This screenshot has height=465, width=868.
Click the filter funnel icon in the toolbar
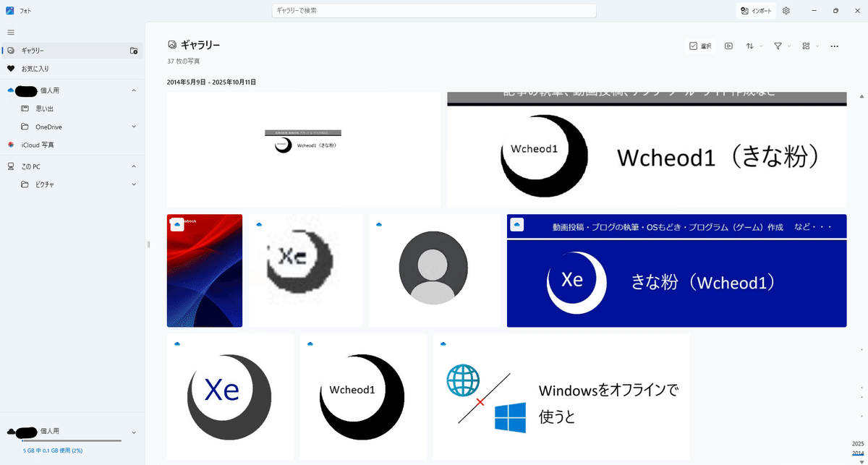click(x=778, y=46)
